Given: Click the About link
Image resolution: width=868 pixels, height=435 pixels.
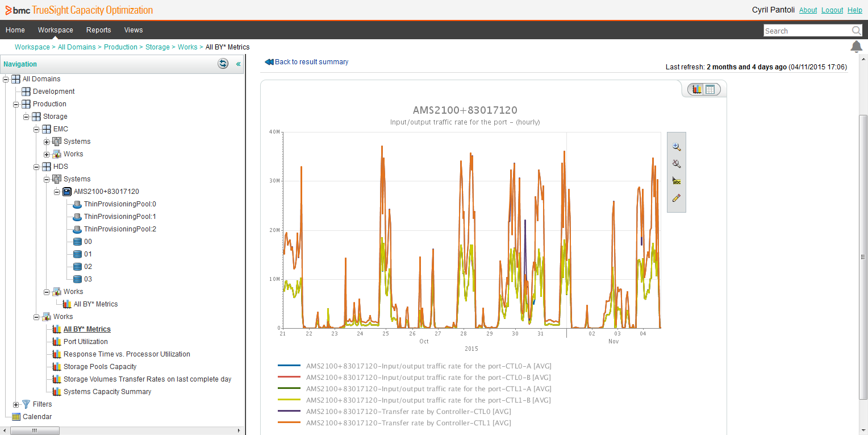Looking at the screenshot, I should [808, 10].
